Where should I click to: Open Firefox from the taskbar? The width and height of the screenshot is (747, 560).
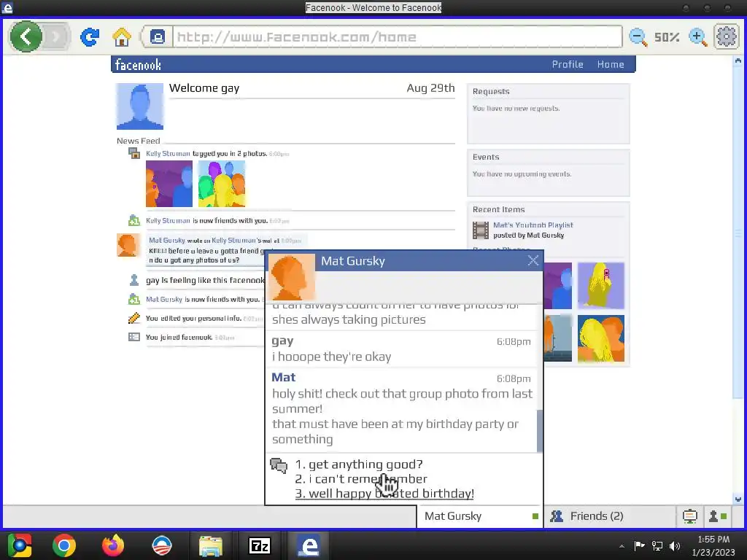tap(113, 545)
